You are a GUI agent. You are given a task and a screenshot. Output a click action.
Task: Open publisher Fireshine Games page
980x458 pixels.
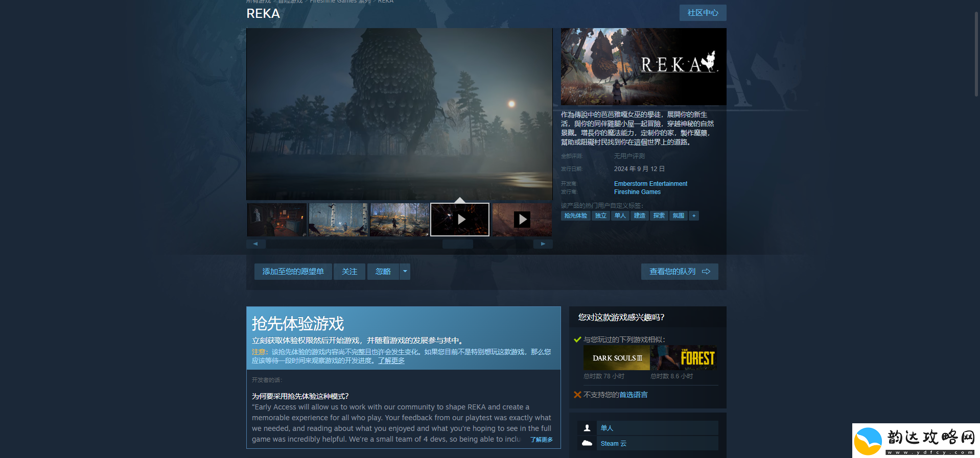click(x=637, y=192)
